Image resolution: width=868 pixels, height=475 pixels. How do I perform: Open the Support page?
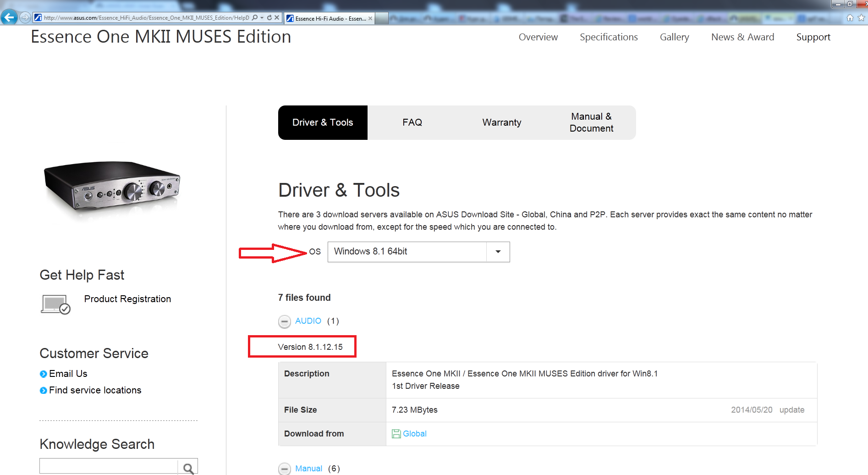(x=813, y=37)
